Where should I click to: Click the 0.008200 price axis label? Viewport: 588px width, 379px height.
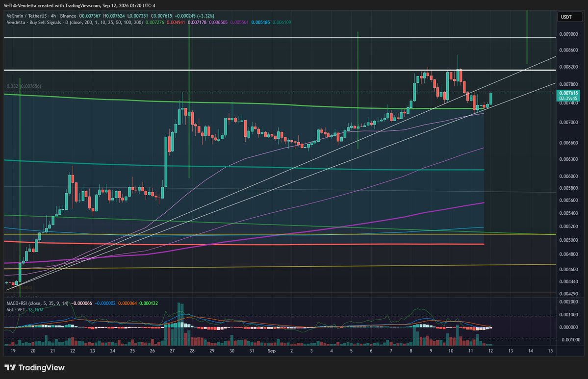568,67
